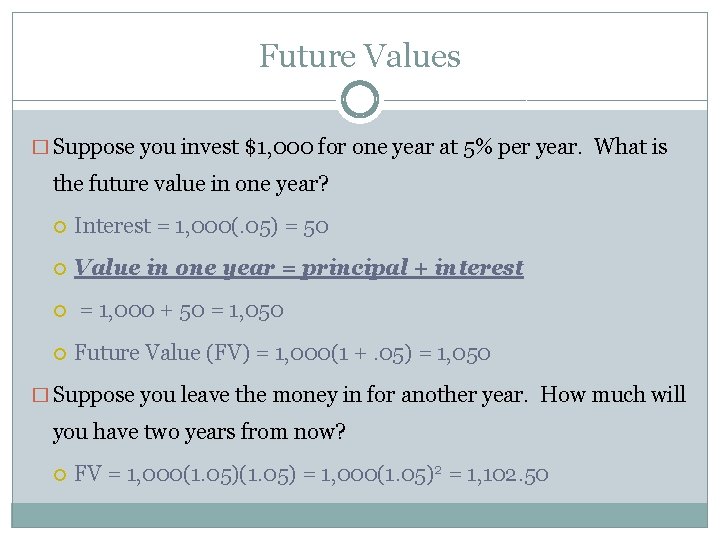This screenshot has width=720, height=540.
Task: Click the round bullet beside 'Value in one year'
Action: (x=61, y=269)
